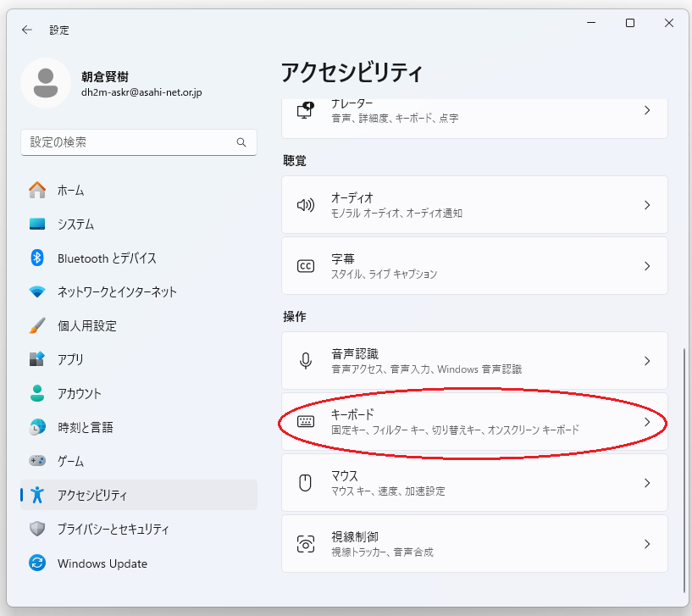Click the back arrow icon

tap(27, 30)
